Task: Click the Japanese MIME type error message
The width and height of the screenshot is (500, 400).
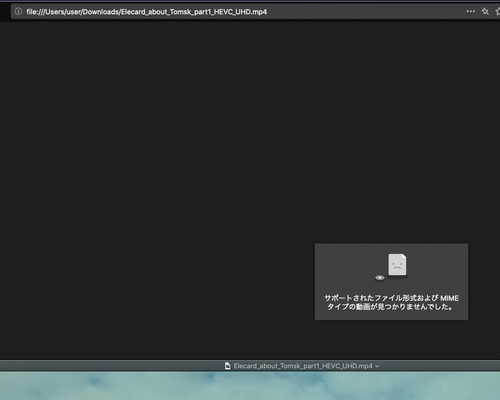Action: pyautogui.click(x=391, y=302)
